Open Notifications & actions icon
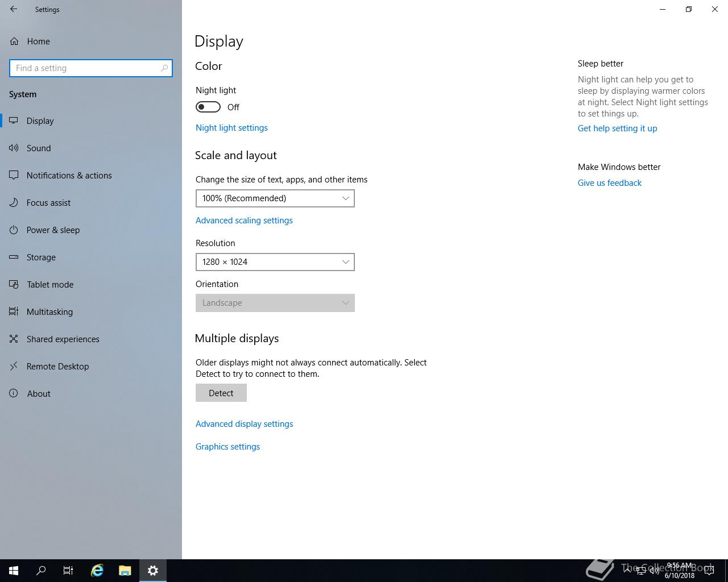The image size is (728, 582). [14, 175]
